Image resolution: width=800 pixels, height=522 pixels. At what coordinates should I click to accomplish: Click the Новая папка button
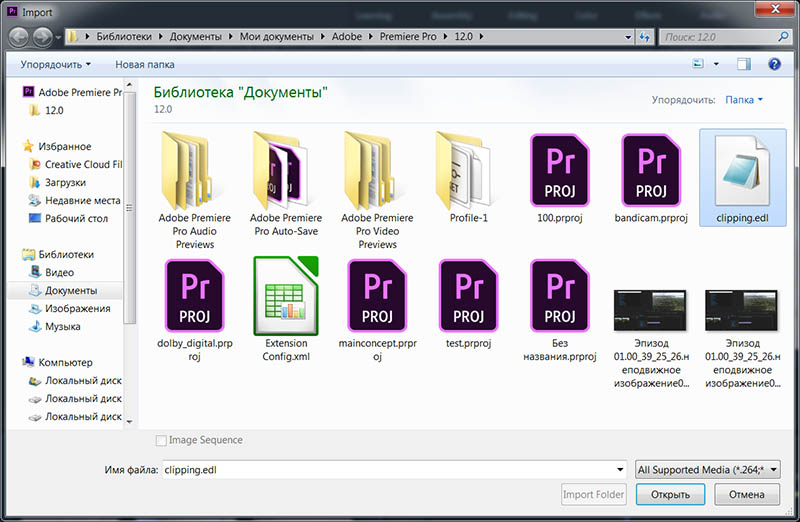(x=145, y=64)
